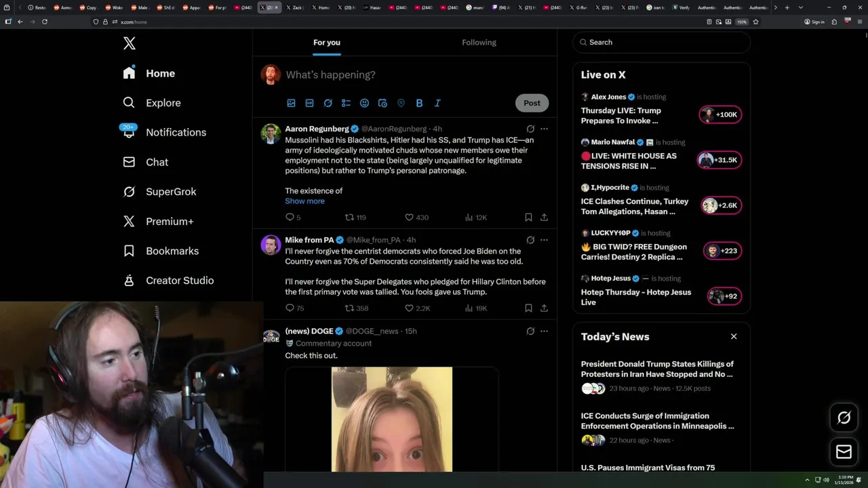Click Grok icon on DOGE news post

[530, 331]
